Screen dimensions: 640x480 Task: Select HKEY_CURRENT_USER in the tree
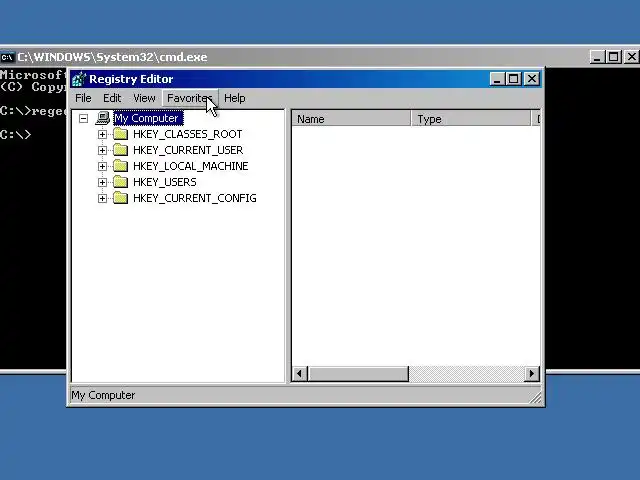[188, 150]
